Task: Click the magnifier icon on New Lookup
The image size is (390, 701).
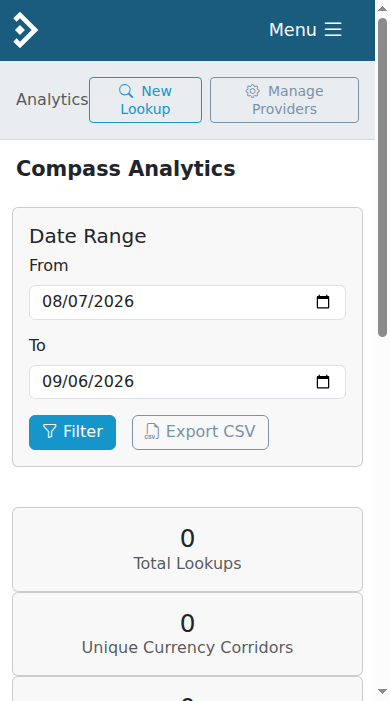Action: click(x=126, y=91)
